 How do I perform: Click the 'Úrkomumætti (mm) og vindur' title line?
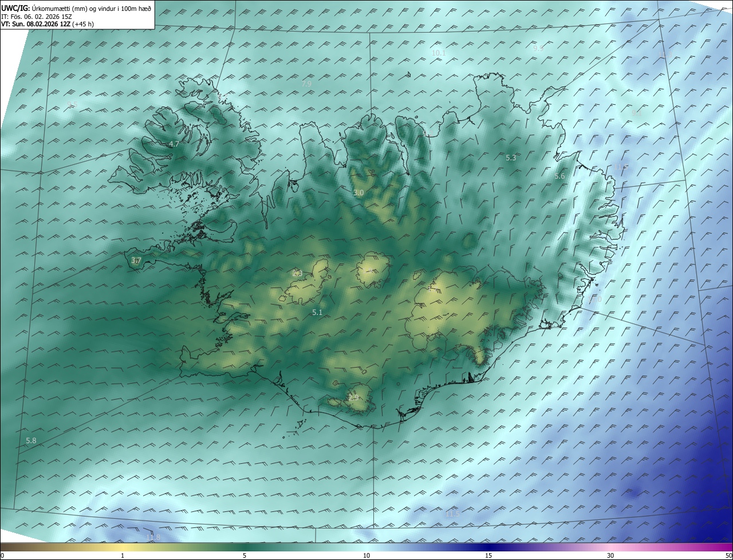coord(76,7)
